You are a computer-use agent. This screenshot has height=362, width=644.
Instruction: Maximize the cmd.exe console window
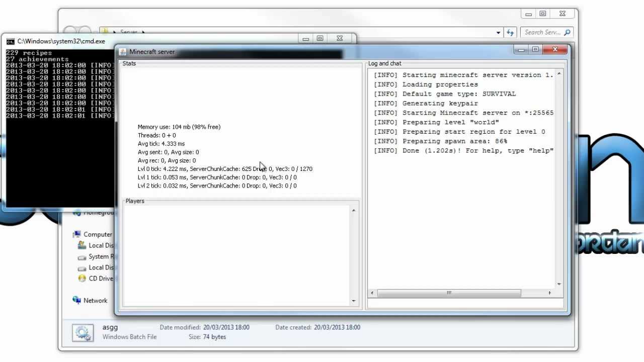[320, 38]
